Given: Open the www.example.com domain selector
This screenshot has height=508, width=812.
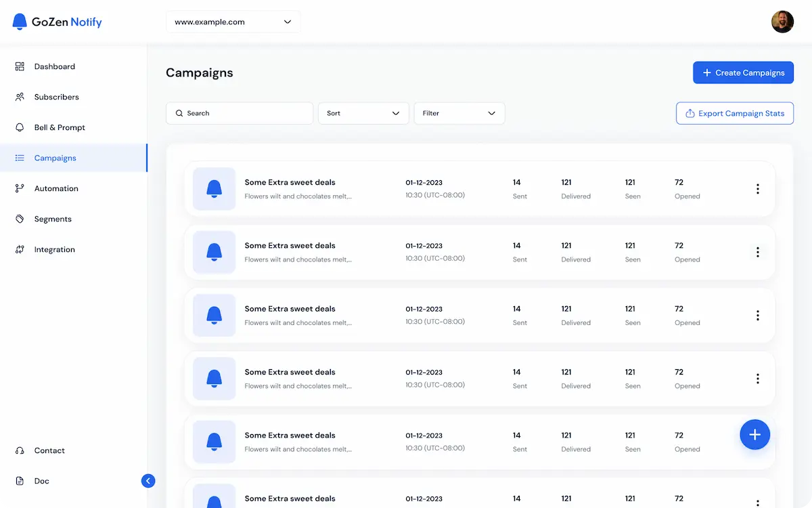Looking at the screenshot, I should tap(233, 22).
